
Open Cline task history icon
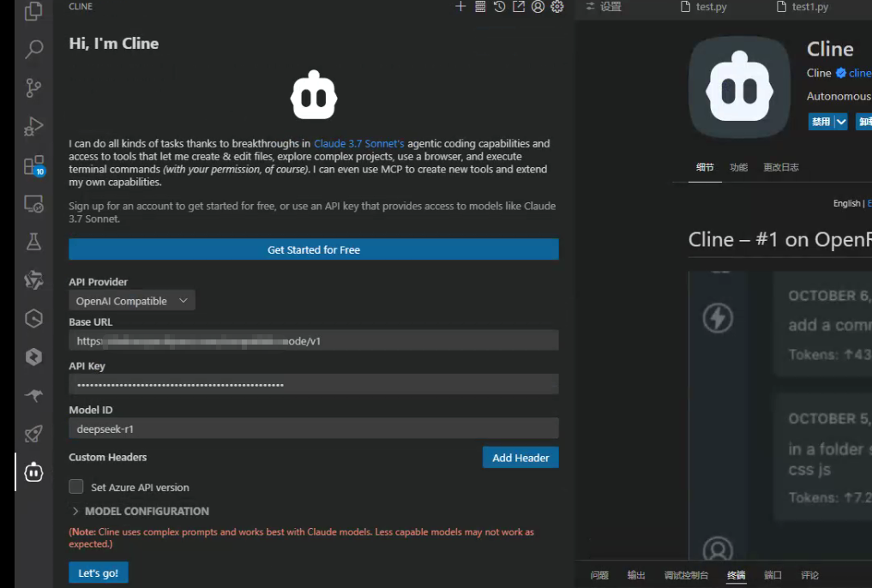pyautogui.click(x=499, y=7)
